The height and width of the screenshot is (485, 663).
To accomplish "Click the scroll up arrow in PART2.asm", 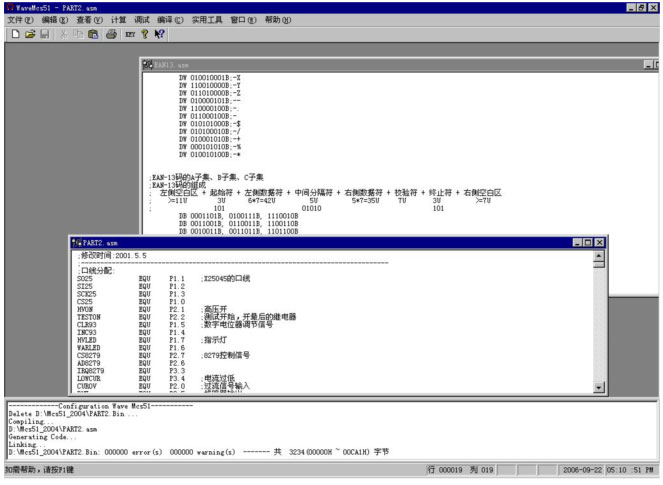I will 599,256.
